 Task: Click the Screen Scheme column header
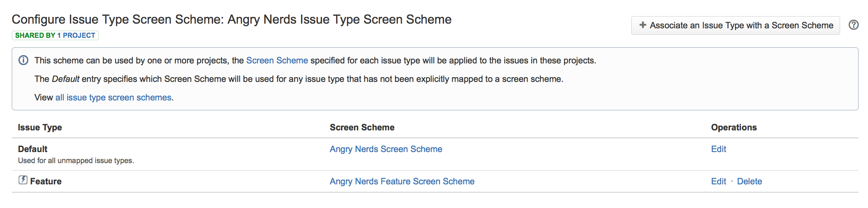point(362,127)
